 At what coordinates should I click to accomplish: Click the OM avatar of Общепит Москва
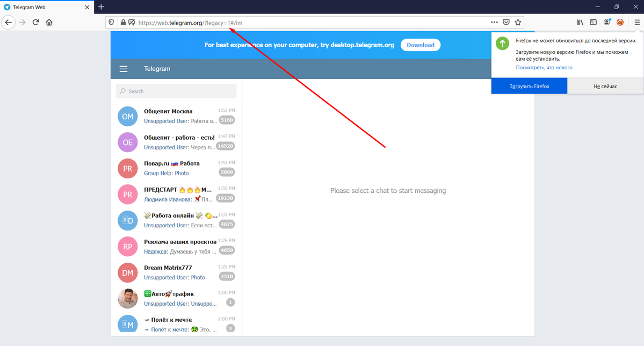click(128, 116)
